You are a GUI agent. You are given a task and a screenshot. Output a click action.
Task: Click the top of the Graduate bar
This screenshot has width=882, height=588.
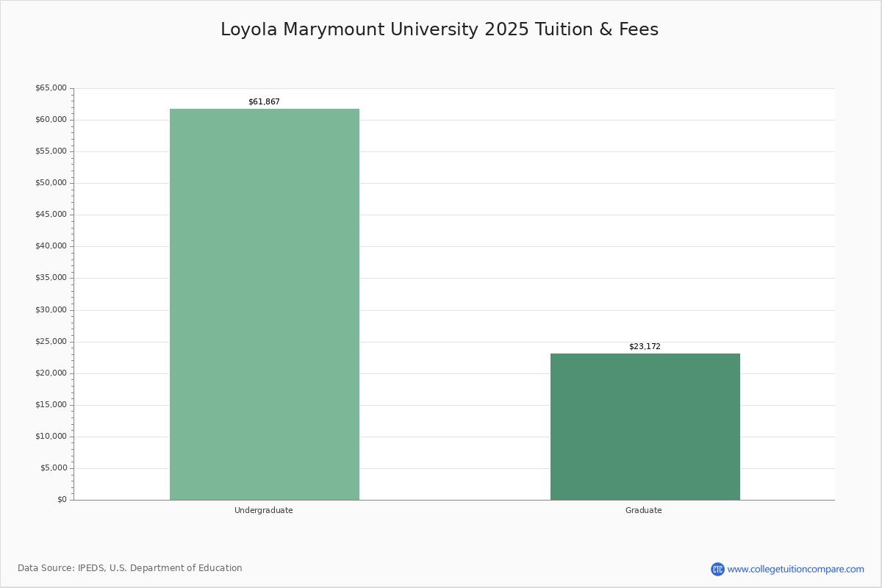[645, 354]
